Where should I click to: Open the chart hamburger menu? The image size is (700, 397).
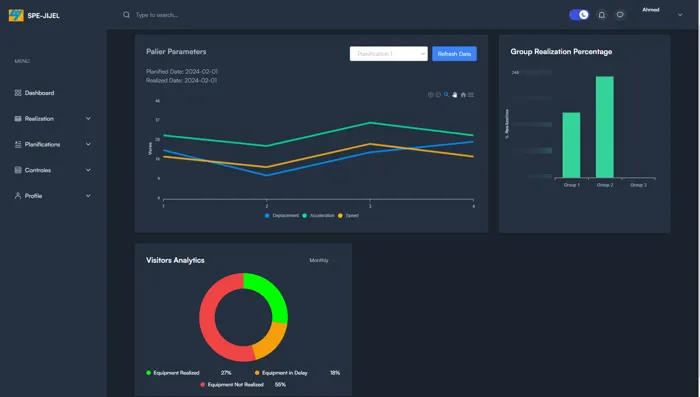[471, 95]
